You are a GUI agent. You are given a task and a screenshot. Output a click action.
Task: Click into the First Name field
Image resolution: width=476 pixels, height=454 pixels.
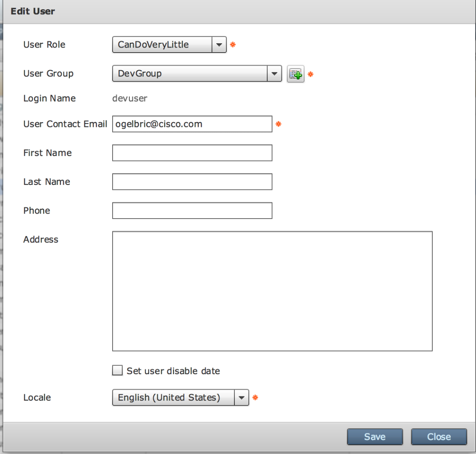[192, 153]
